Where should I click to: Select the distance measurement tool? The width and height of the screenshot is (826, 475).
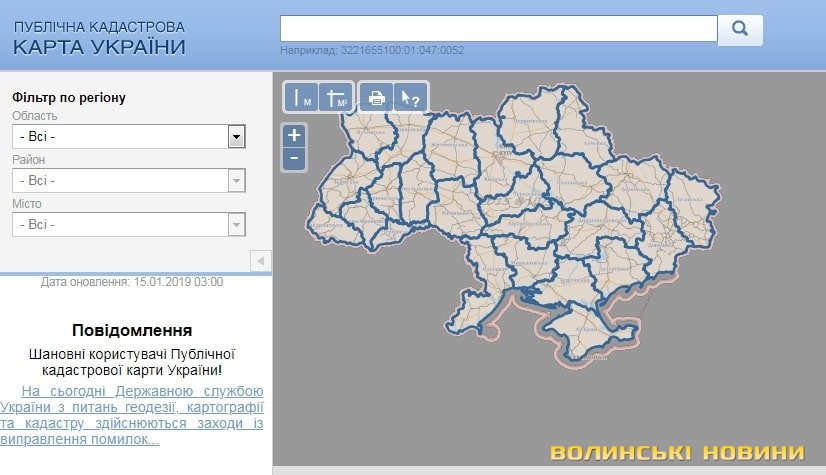pos(301,97)
